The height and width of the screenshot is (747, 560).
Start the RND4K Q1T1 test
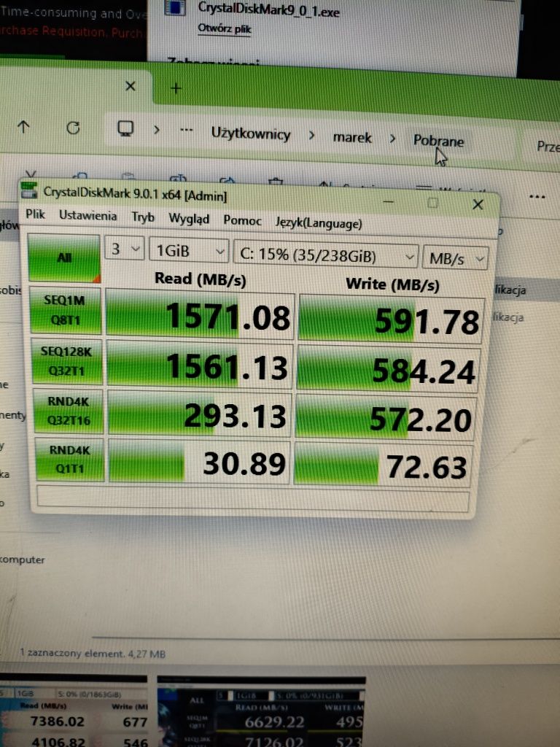(69, 460)
